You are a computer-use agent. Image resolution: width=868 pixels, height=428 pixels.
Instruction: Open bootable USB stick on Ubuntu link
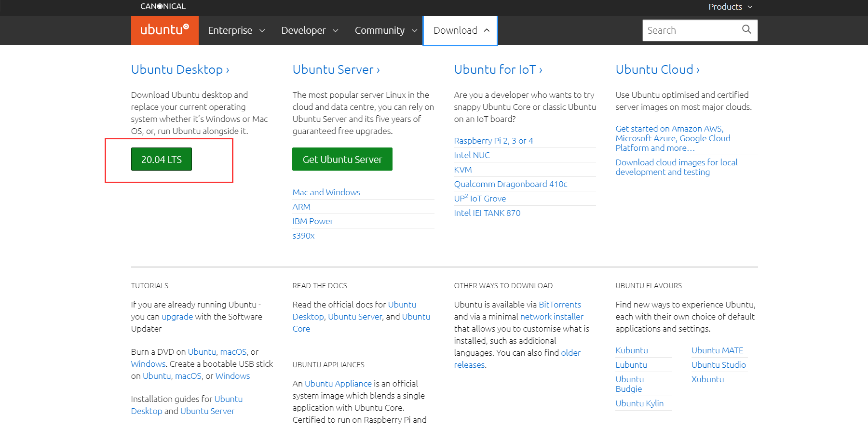click(157, 376)
